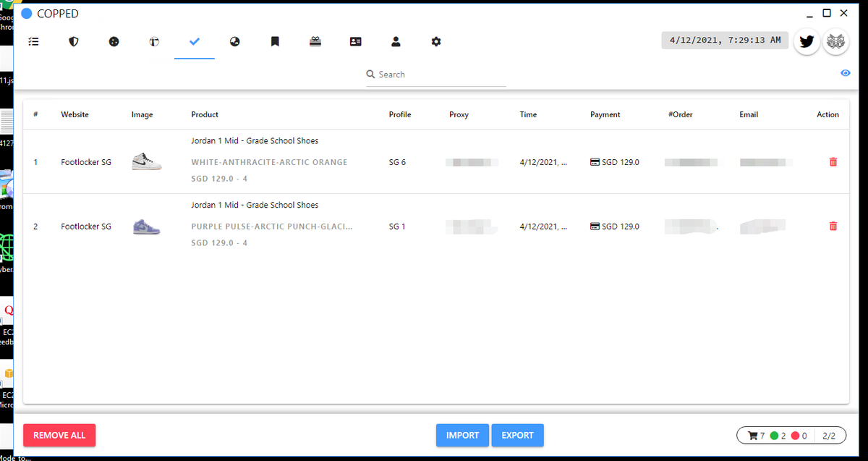Open the gift card tab
The height and width of the screenshot is (461, 868).
click(x=315, y=42)
